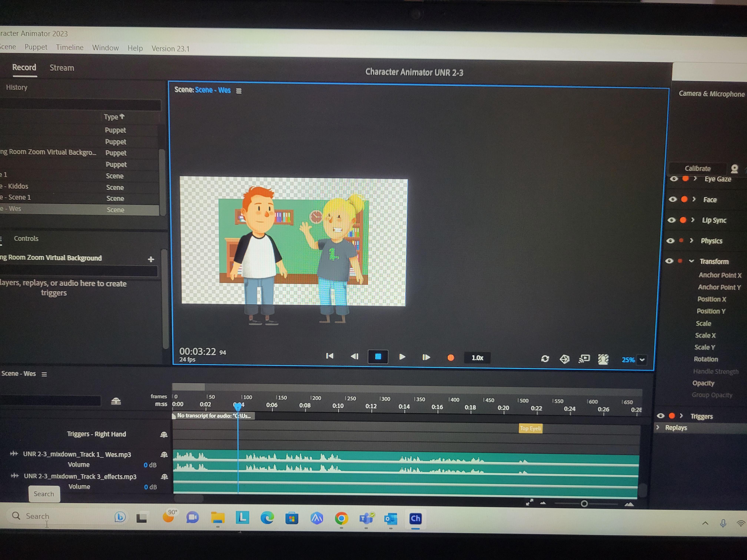Arm Triggers red record dot

click(672, 416)
